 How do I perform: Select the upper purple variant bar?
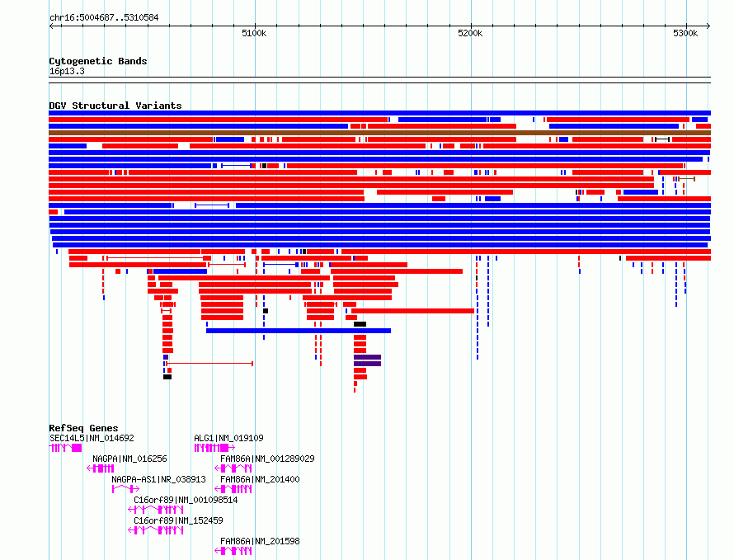[x=368, y=357]
